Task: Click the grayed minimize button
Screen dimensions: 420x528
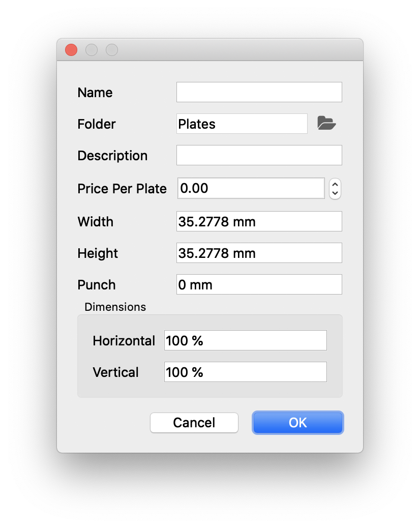Action: 92,50
